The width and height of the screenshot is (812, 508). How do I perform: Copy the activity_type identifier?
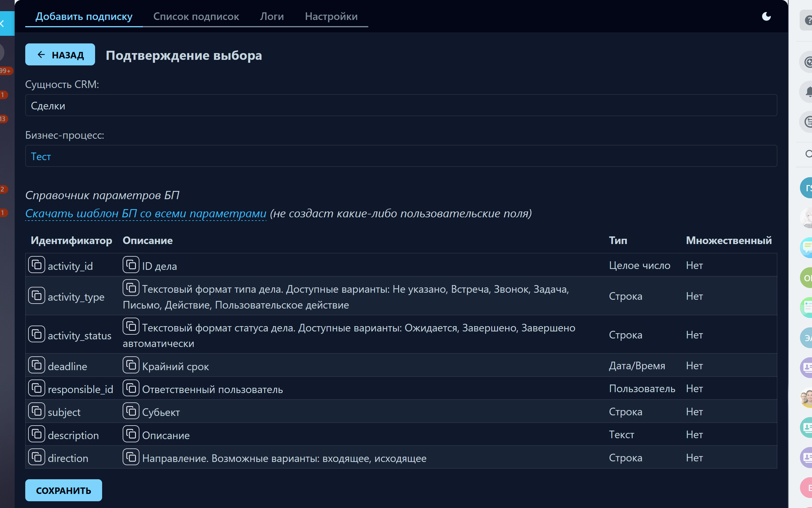[36, 296]
